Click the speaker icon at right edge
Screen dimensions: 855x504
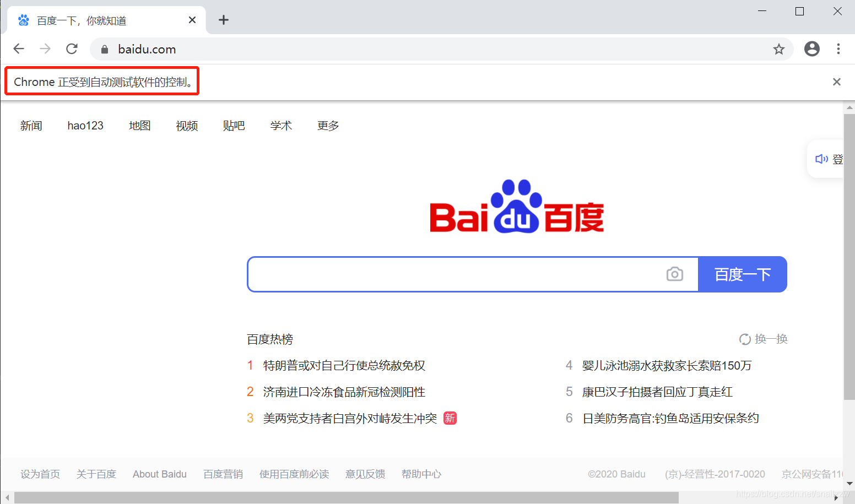coord(821,159)
